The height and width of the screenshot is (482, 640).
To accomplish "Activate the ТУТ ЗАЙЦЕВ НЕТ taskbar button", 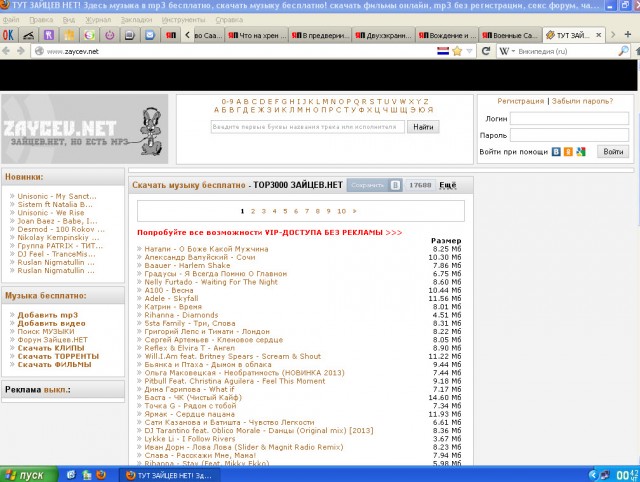I will 170,475.
